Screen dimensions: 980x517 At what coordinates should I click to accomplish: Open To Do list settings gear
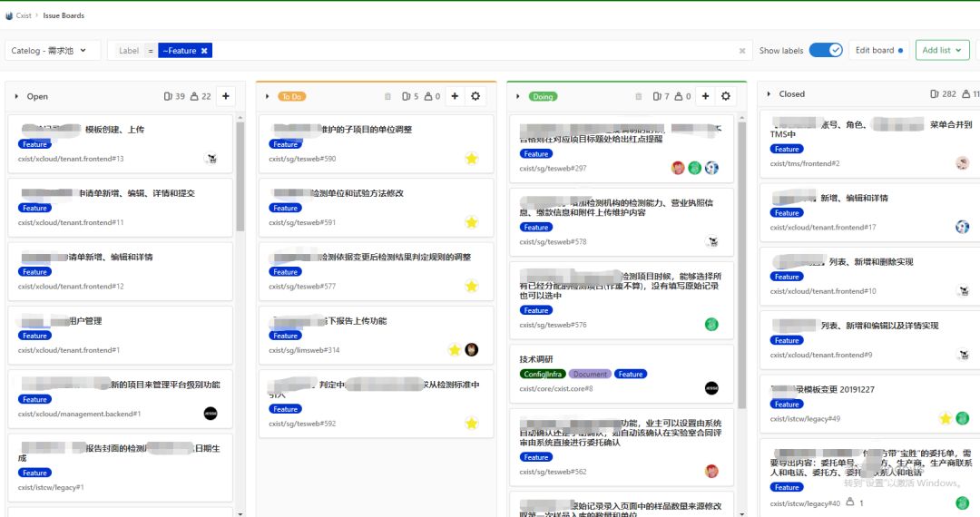pos(475,96)
